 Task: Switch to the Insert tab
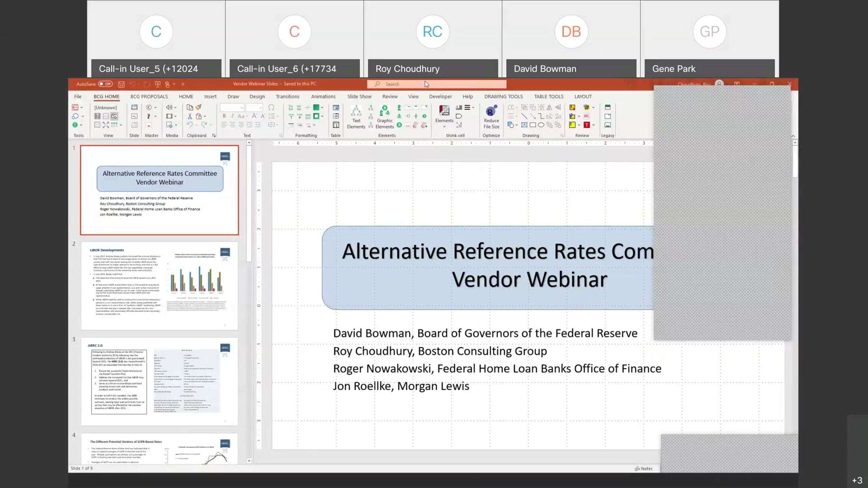click(210, 97)
